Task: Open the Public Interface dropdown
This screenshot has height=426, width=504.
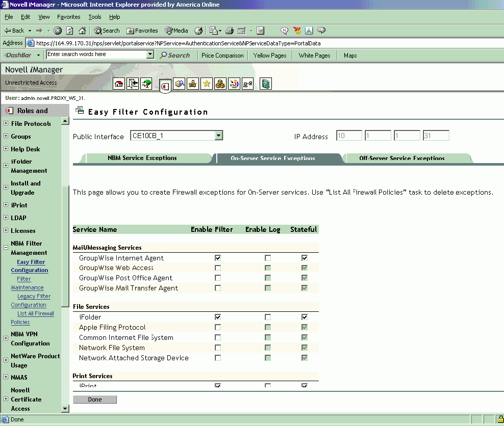Action: (x=218, y=136)
